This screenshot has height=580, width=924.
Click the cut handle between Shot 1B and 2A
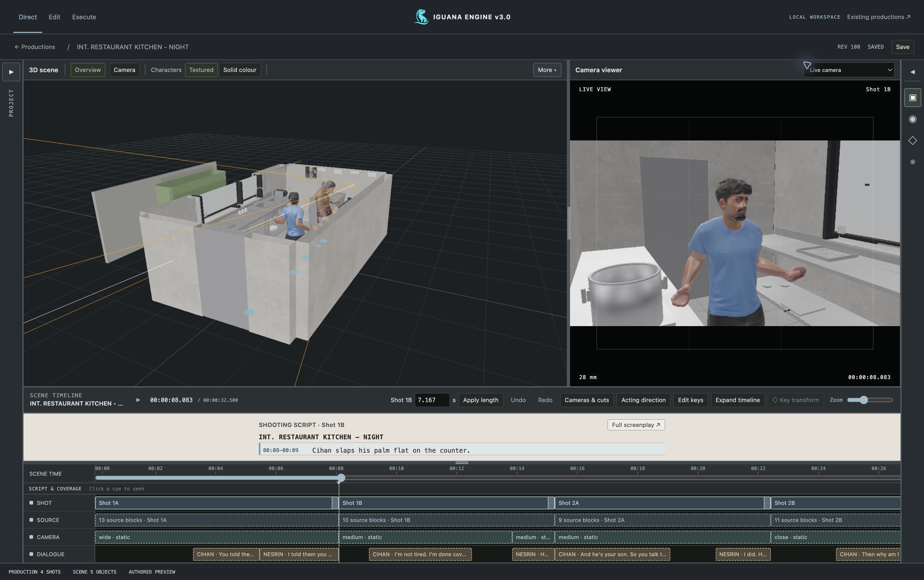click(x=551, y=502)
